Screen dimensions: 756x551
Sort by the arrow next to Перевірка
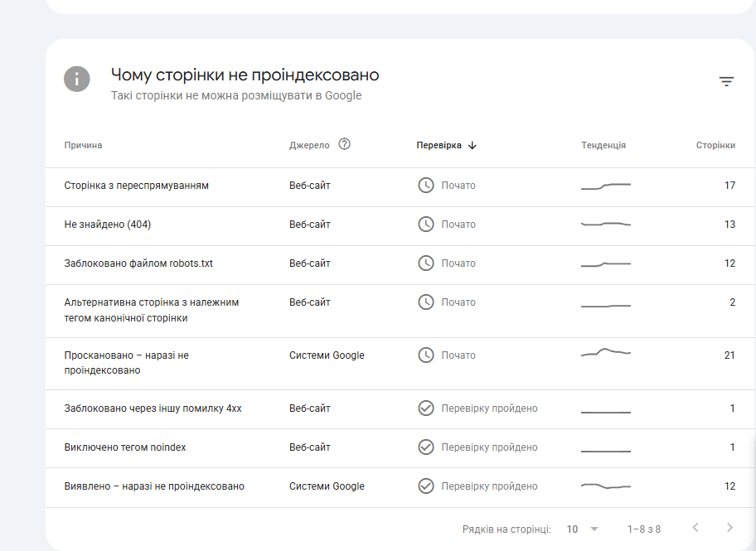pos(472,145)
